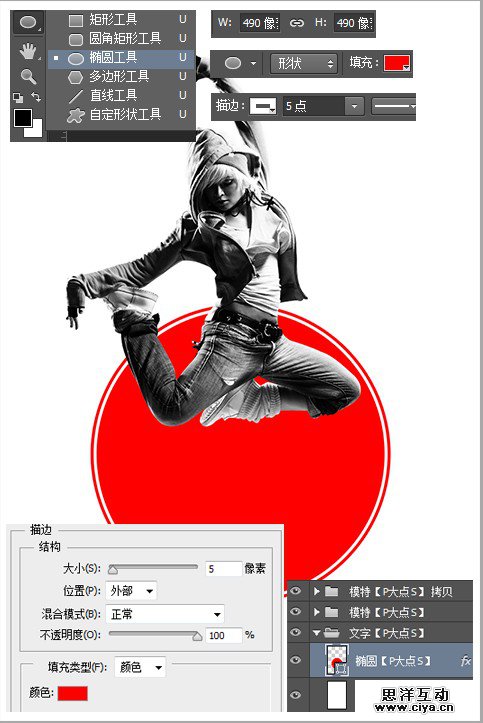Expand the 模特【P大点S】 layer group

coord(317,612)
